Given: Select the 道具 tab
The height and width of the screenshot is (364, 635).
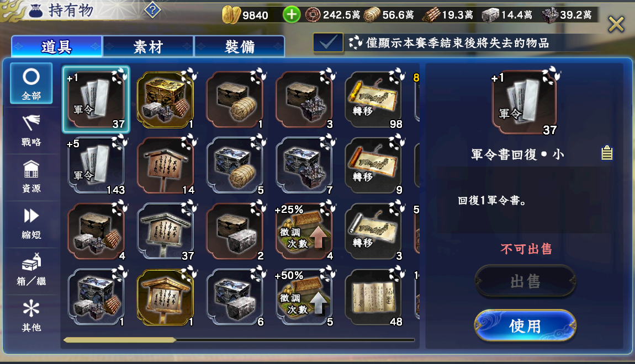Looking at the screenshot, I should 56,47.
